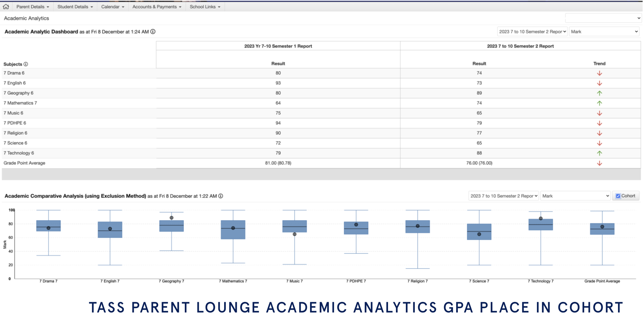
Task: Click the green up trend arrow for Geography
Action: 599,93
